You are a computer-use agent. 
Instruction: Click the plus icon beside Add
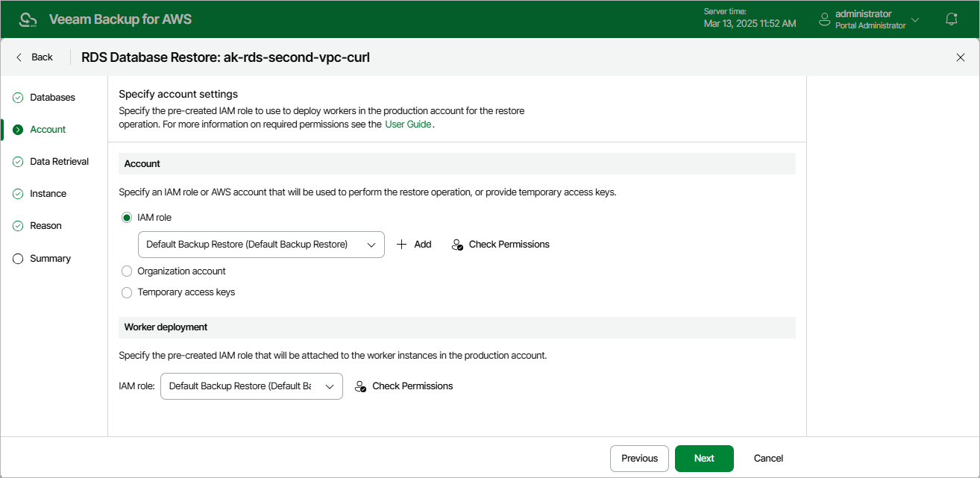(401, 245)
